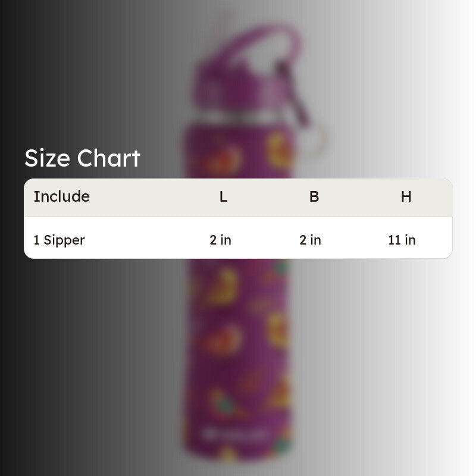Click the 2 in breadth value

pyautogui.click(x=310, y=240)
